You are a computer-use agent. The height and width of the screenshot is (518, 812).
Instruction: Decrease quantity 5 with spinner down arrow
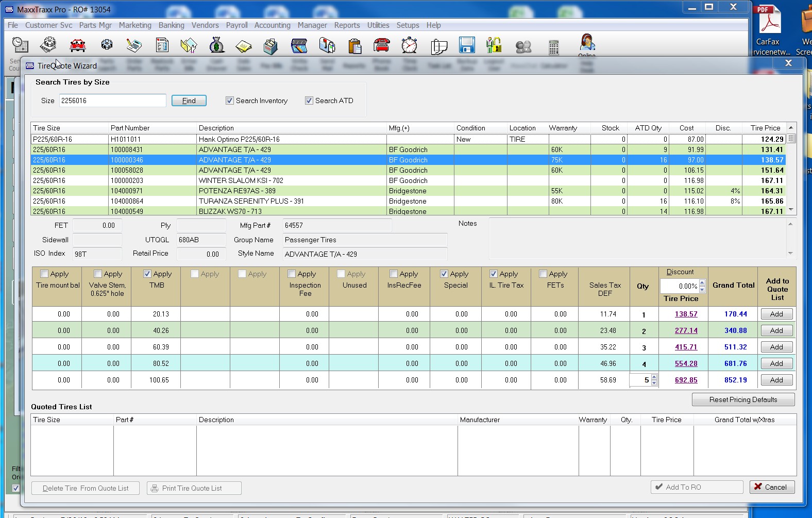(x=654, y=383)
